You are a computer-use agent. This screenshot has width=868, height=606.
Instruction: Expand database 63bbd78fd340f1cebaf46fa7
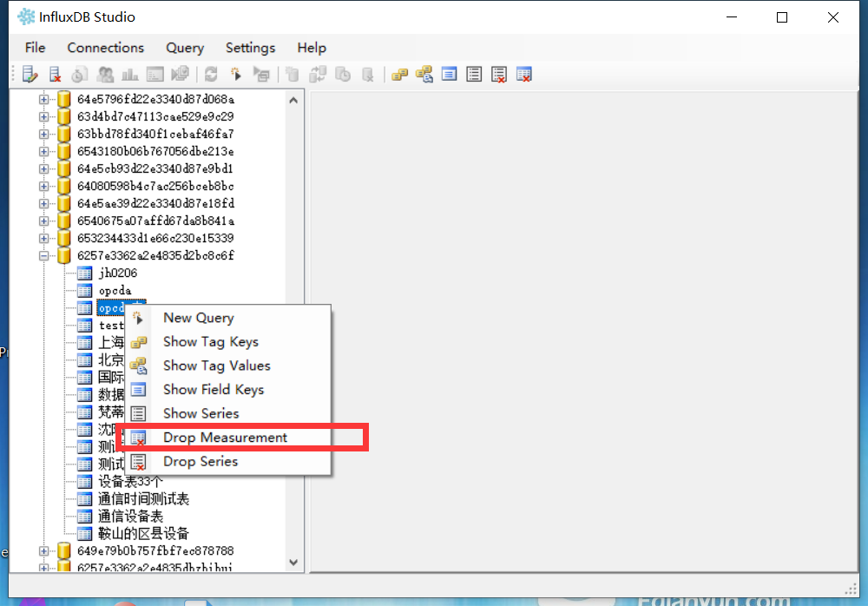43,134
